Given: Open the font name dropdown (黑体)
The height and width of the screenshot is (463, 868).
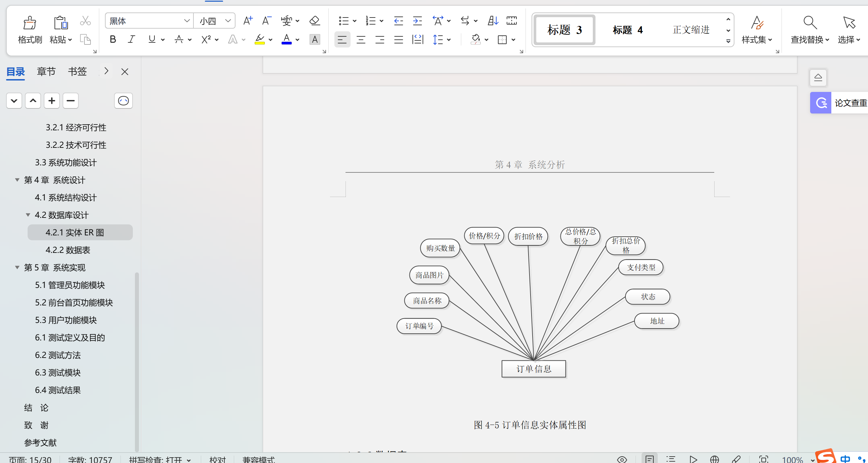Looking at the screenshot, I should (187, 21).
